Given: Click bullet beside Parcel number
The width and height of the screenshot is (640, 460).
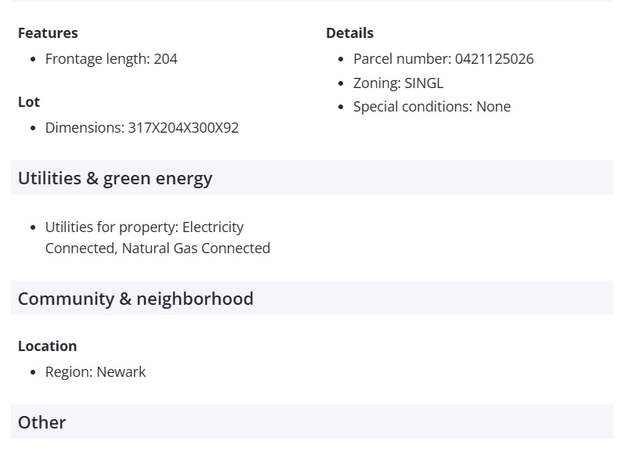Looking at the screenshot, I should (x=341, y=60).
